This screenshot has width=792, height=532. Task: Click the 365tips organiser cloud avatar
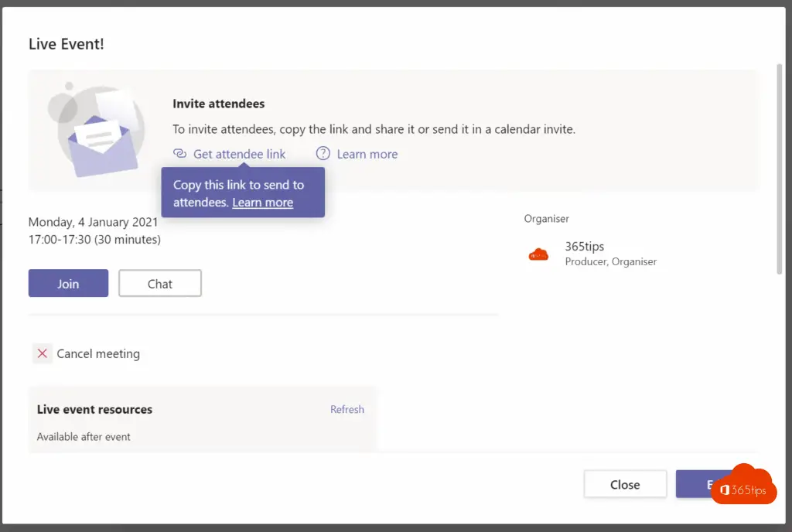[x=538, y=254]
